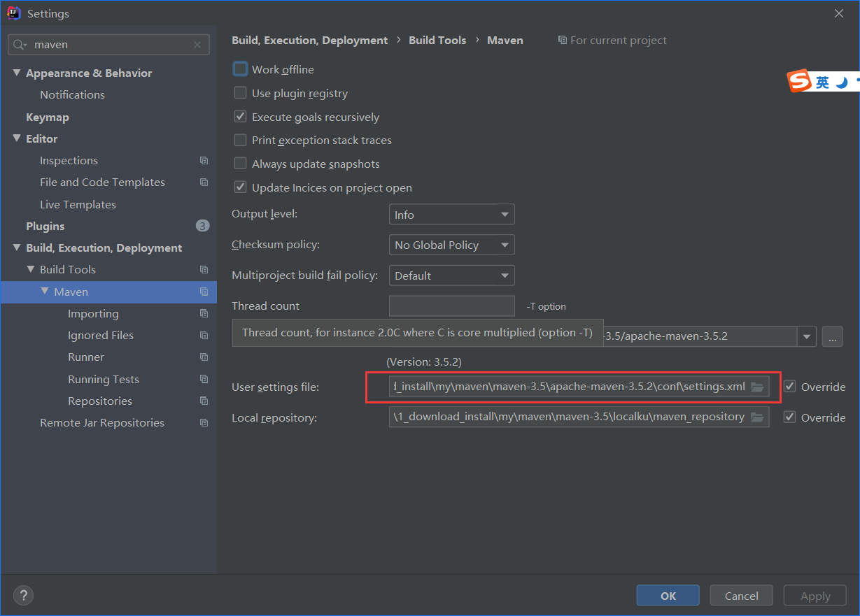
Task: Click project-level icon next to Ignored Files
Action: 204,336
